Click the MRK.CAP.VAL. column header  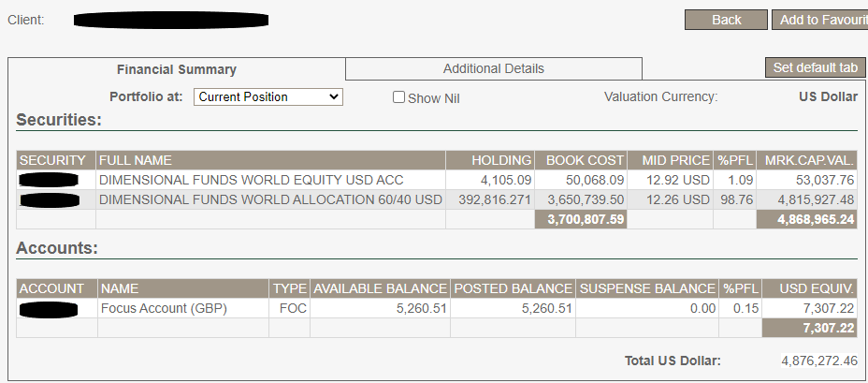(x=809, y=160)
